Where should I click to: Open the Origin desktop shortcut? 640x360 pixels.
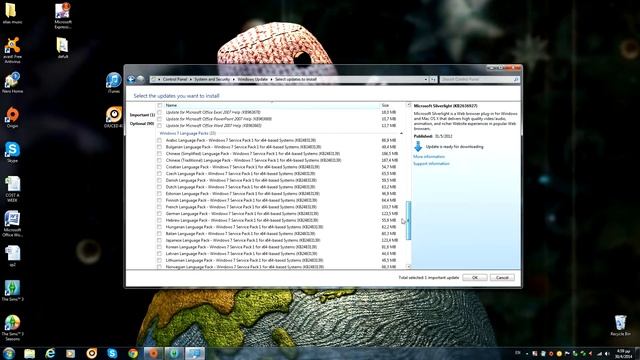pos(12,118)
